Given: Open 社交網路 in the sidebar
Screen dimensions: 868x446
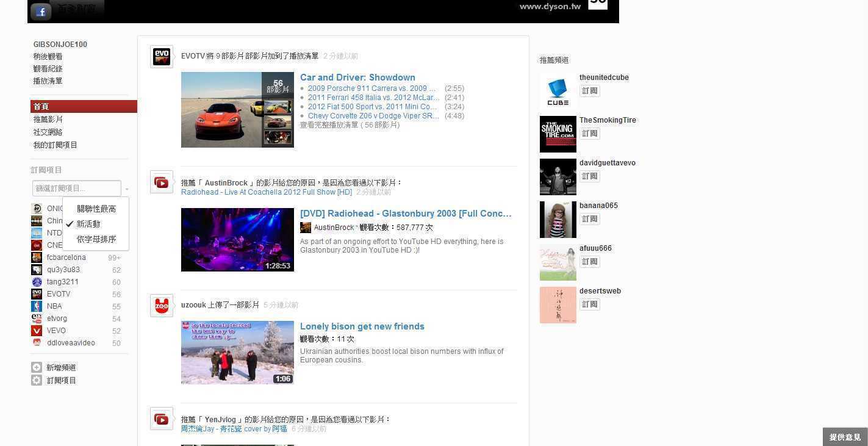Looking at the screenshot, I should (x=48, y=132).
